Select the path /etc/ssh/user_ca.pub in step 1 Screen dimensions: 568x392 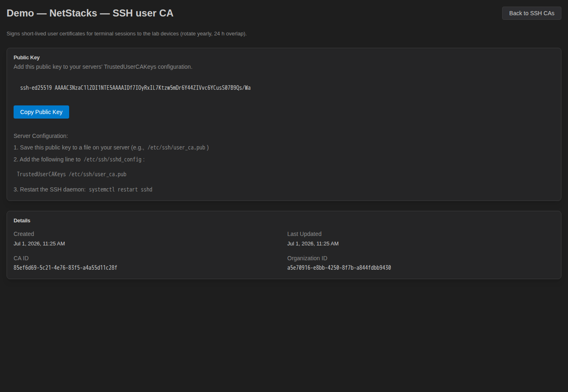pyautogui.click(x=177, y=147)
